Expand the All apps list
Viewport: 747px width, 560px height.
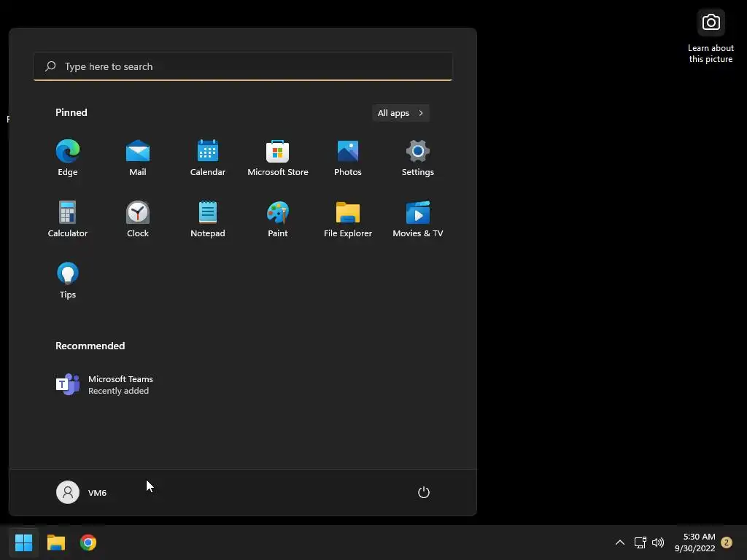[x=400, y=113]
